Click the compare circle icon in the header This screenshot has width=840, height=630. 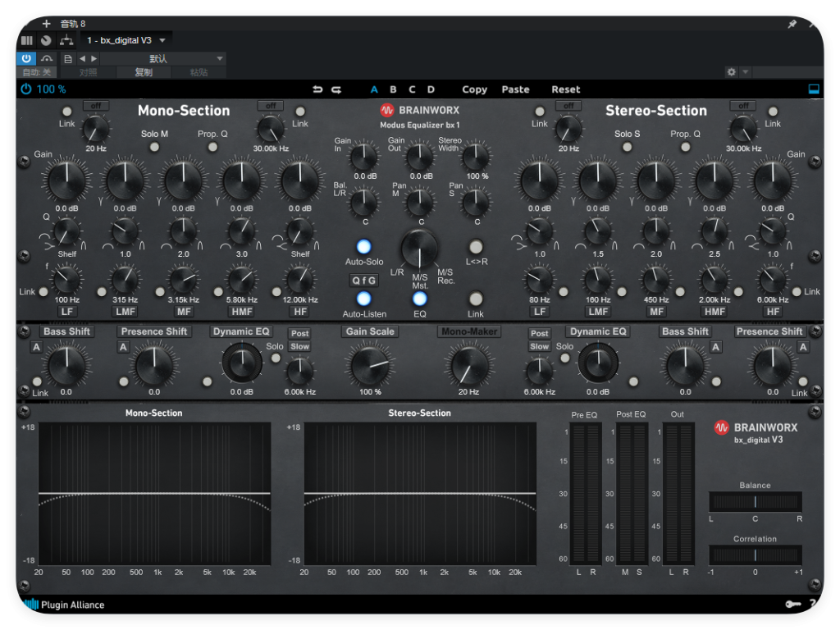(x=46, y=40)
